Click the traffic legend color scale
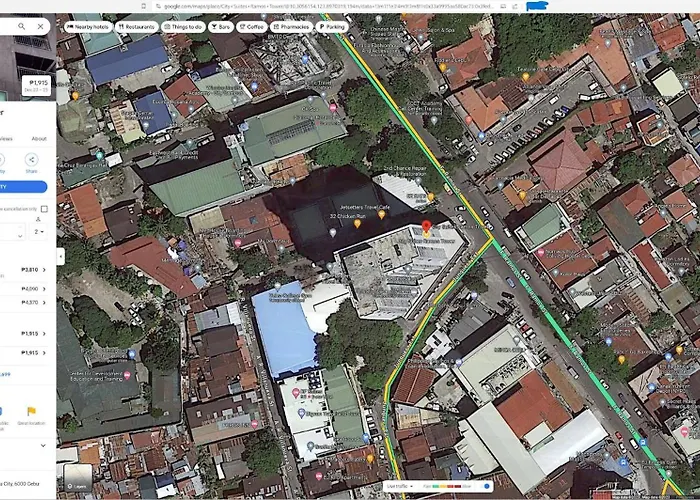 coord(447,486)
